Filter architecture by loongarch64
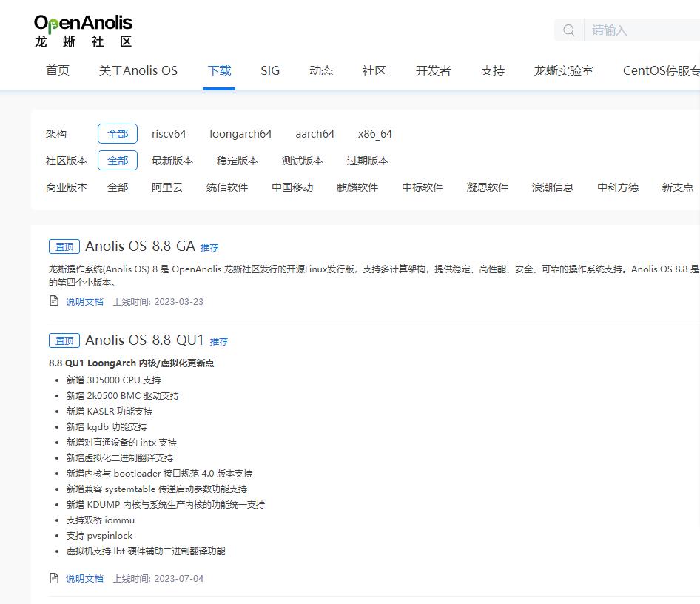Viewport: 700px width, 604px height. pyautogui.click(x=240, y=134)
